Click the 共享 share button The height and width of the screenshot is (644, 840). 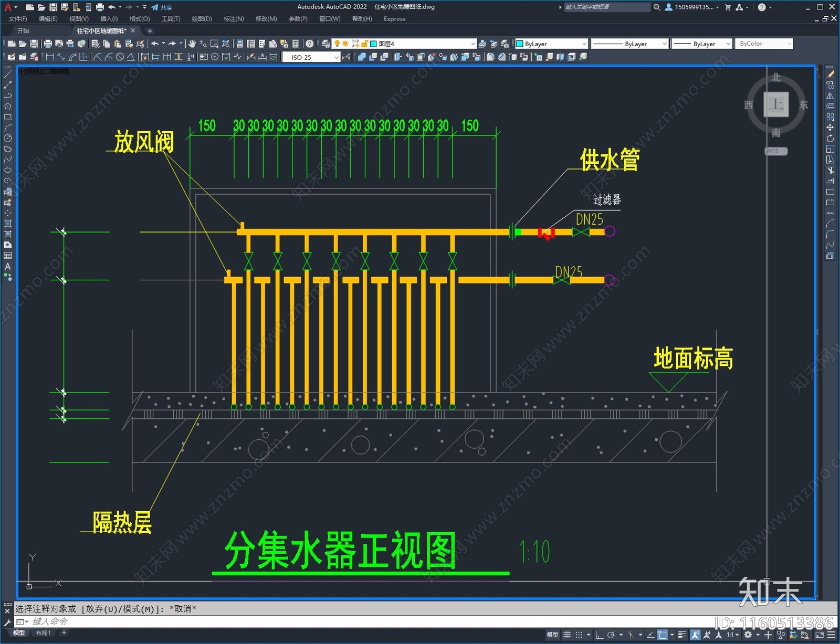click(162, 7)
